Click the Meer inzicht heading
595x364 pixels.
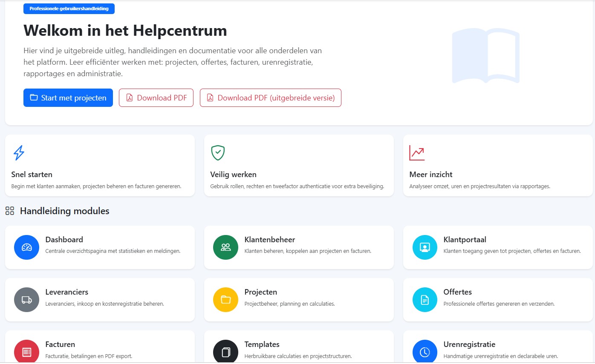click(431, 175)
